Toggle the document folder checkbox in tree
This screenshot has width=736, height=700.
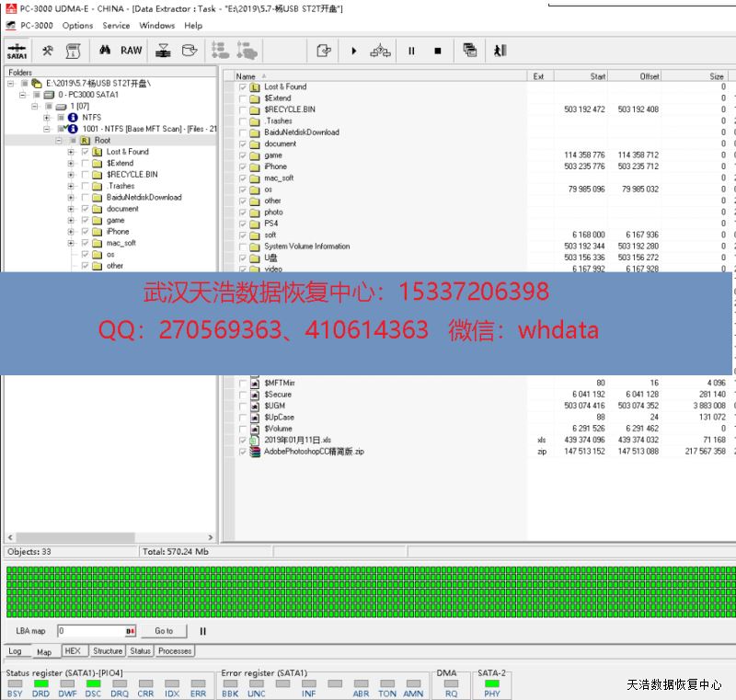point(86,209)
